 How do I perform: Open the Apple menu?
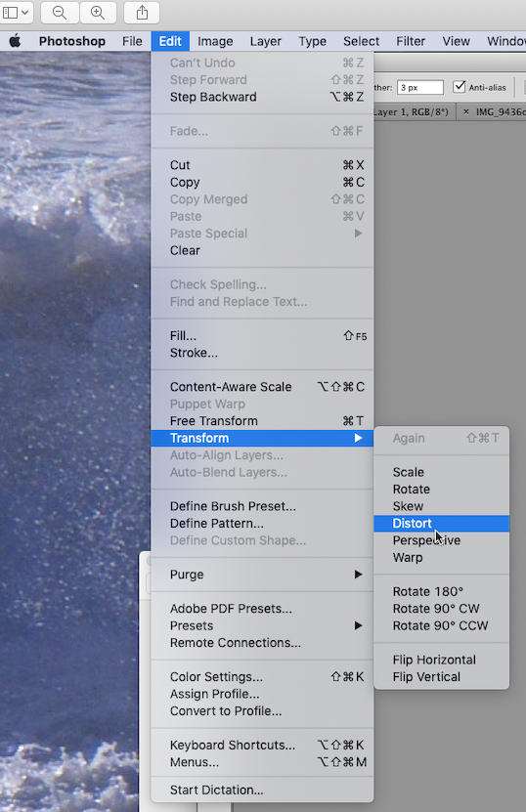(15, 41)
